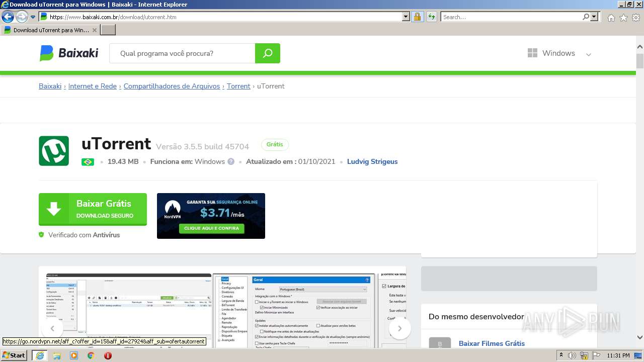Expand the address bar autocomplete dropdown
The width and height of the screenshot is (644, 362).
(406, 17)
